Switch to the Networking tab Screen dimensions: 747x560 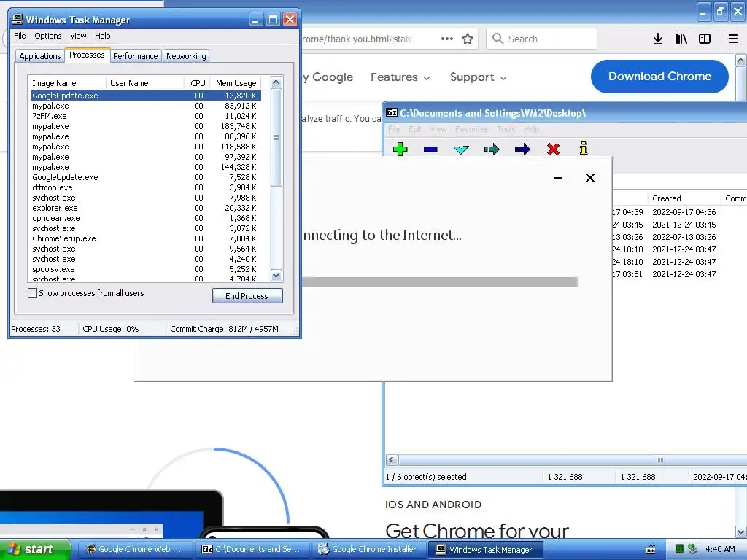pyautogui.click(x=186, y=56)
